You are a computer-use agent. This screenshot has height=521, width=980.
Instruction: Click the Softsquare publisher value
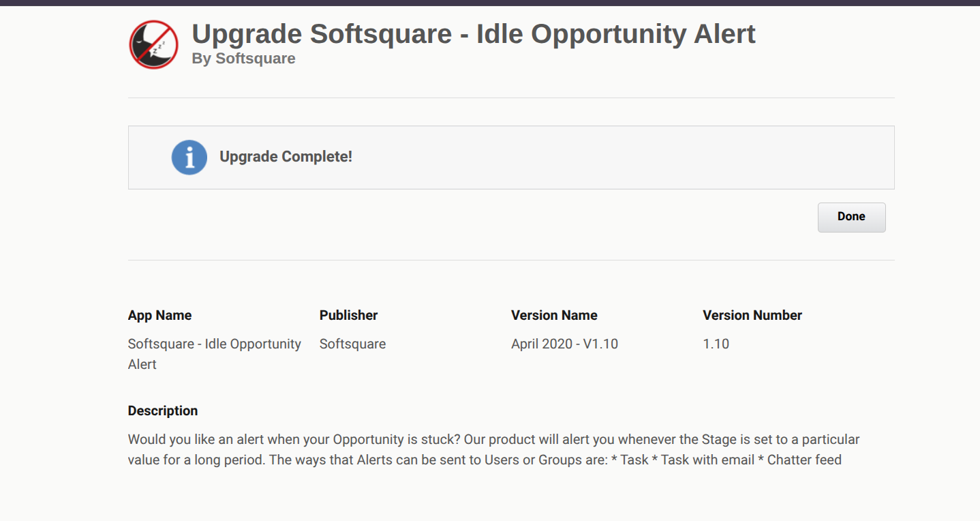tap(352, 344)
